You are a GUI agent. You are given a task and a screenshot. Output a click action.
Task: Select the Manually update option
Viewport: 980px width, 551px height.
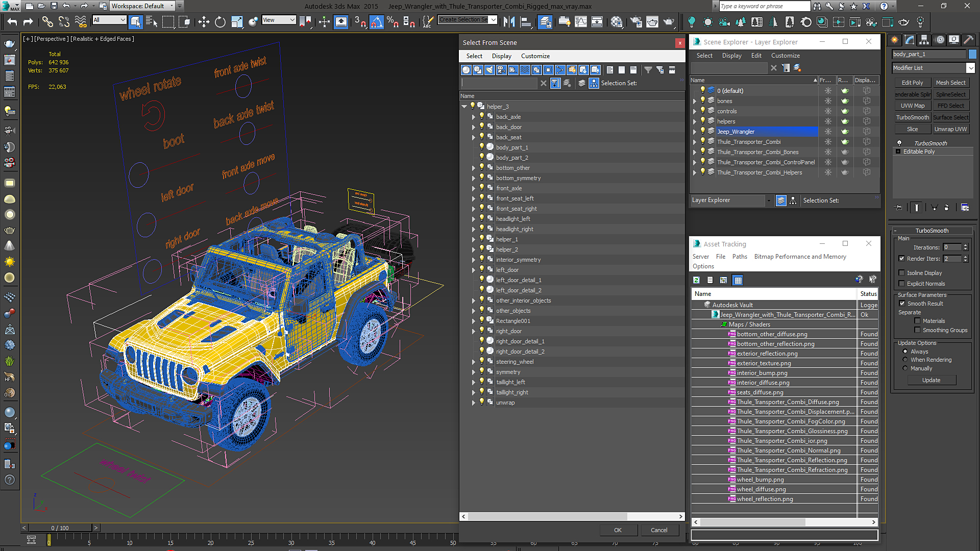coord(905,368)
